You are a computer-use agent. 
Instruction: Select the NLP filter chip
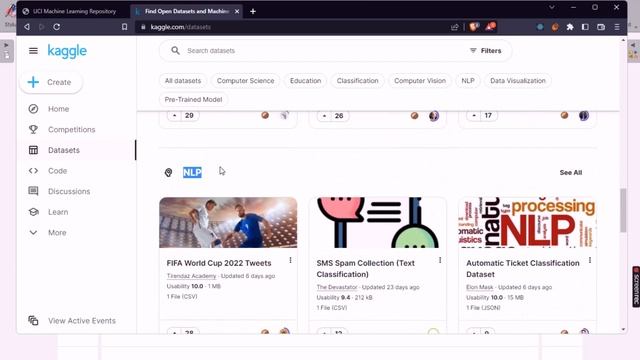coord(468,81)
